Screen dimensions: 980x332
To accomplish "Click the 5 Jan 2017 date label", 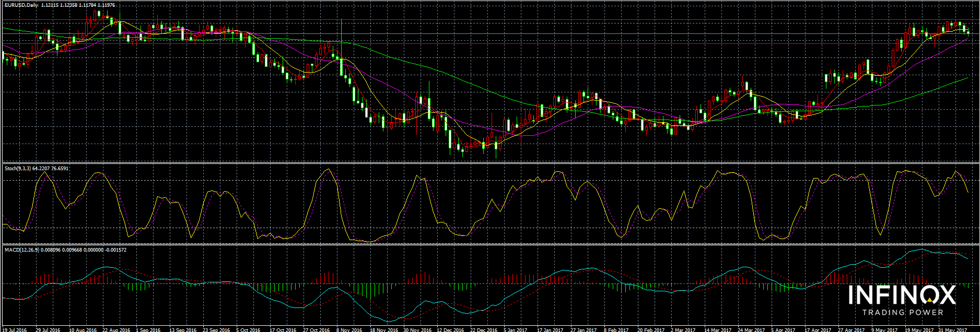I will pos(516,329).
